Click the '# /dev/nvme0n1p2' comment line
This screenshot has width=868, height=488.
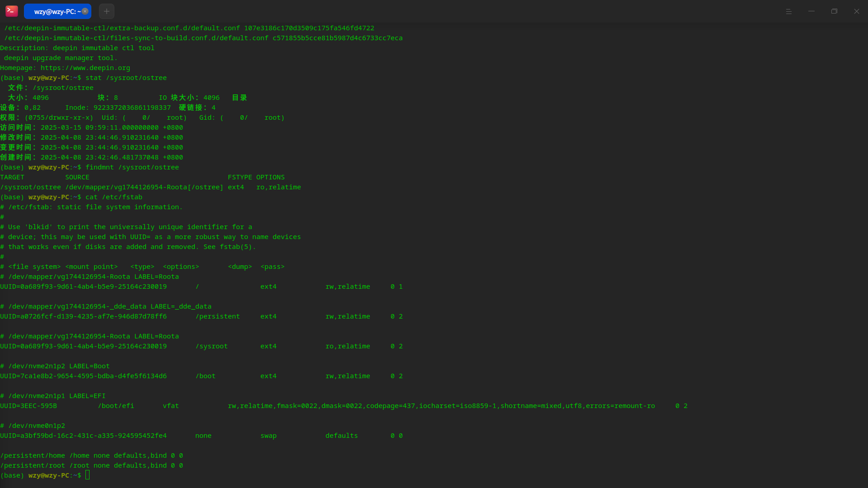(x=33, y=426)
